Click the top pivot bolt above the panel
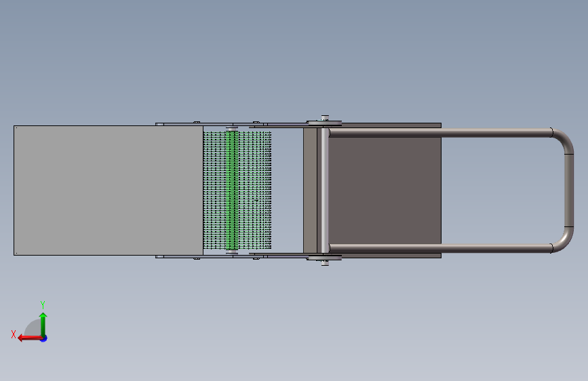The width and height of the screenshot is (588, 381). point(325,119)
